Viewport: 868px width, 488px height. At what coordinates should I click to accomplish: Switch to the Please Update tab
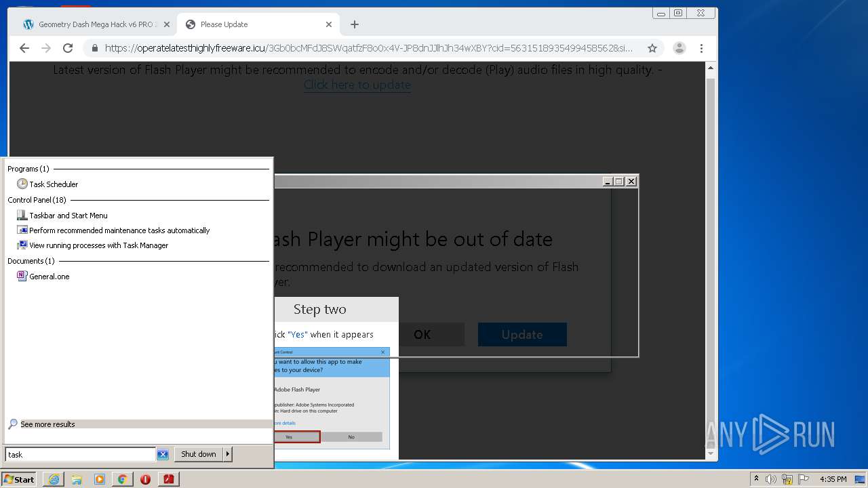(x=258, y=24)
